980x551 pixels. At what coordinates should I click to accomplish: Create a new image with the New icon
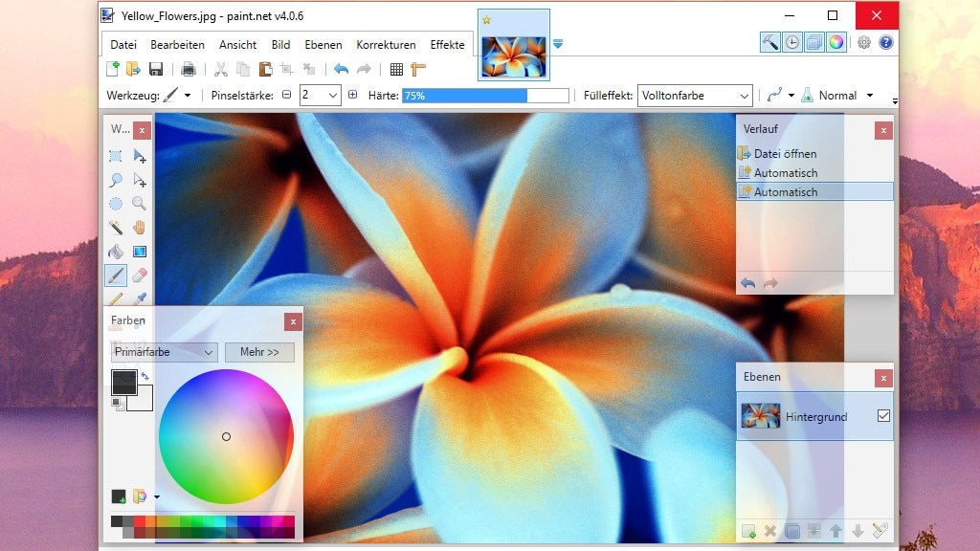(113, 69)
